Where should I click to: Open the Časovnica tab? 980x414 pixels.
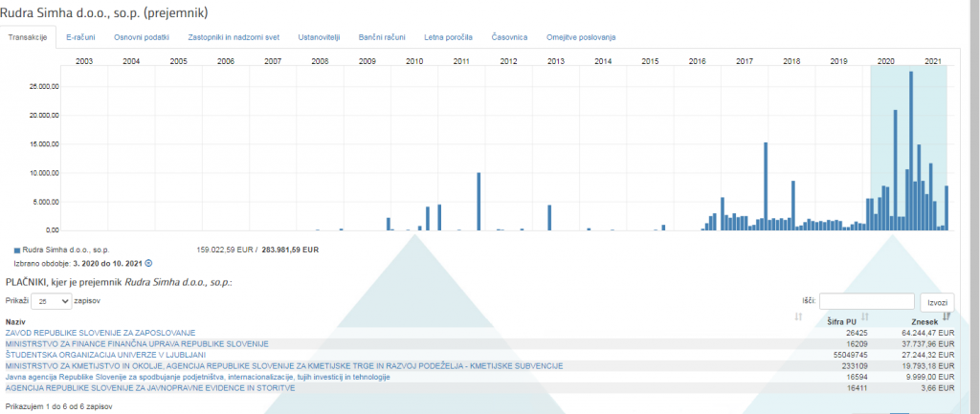509,37
